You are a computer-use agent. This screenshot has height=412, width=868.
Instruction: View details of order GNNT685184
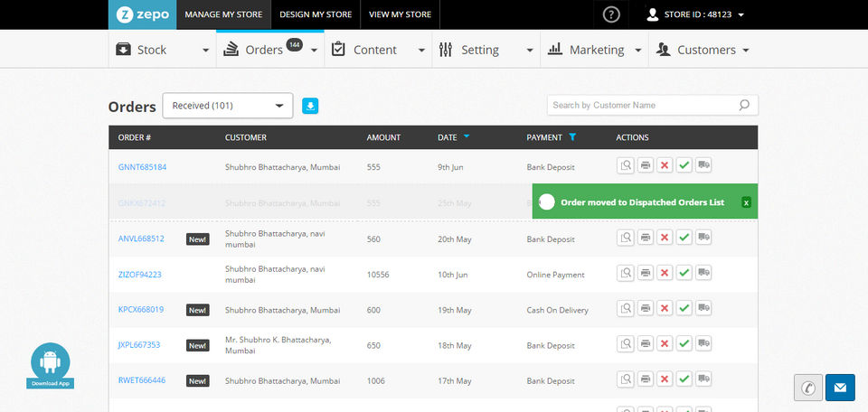click(626, 165)
